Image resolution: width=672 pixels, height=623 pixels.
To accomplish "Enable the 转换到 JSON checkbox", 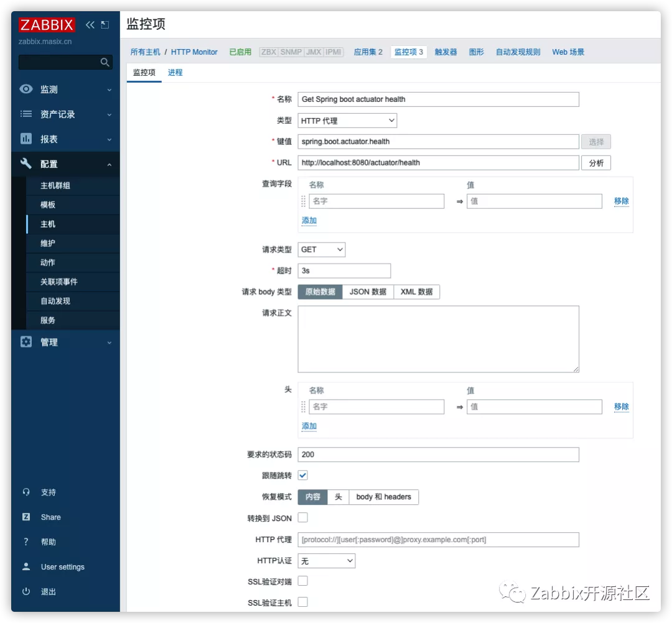I will (302, 517).
